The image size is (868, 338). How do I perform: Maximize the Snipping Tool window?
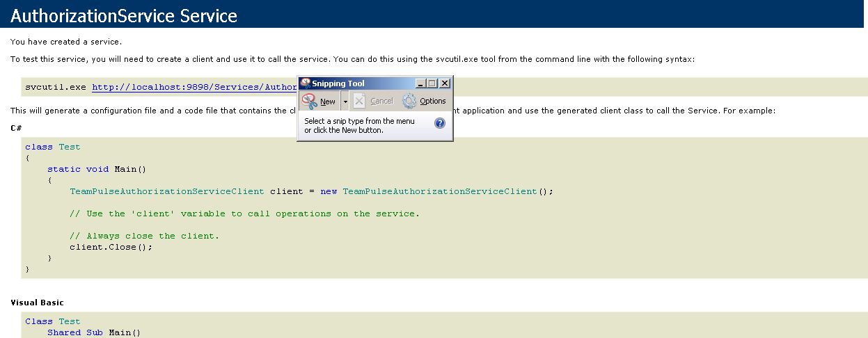coord(432,83)
